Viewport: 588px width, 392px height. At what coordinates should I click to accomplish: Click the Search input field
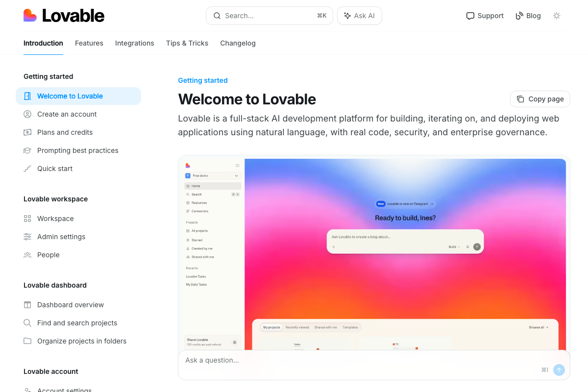(269, 16)
